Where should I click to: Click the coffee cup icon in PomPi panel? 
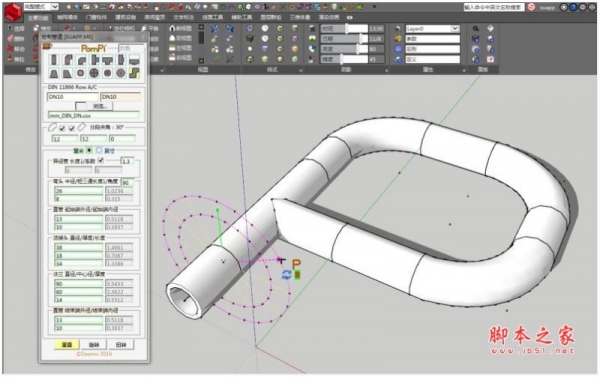click(x=47, y=46)
